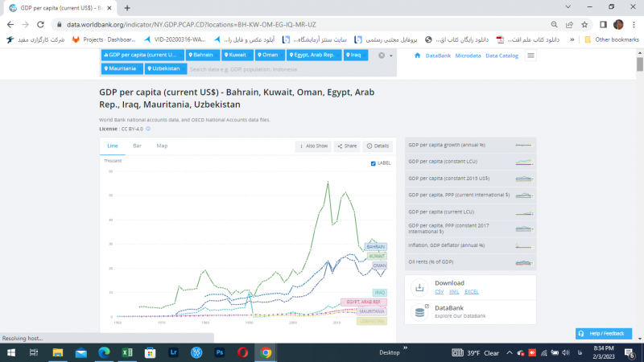
Task: Switch to the Bar chart tab
Action: click(137, 146)
